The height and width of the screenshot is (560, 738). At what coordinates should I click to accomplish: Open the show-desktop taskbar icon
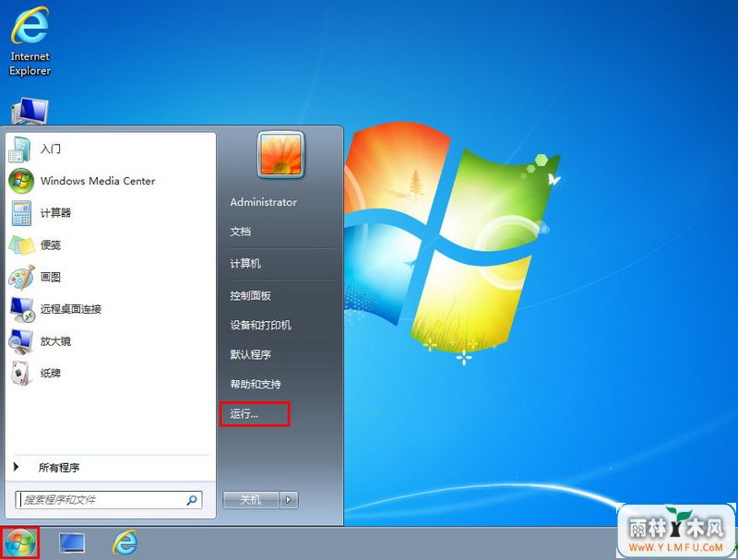(72, 543)
